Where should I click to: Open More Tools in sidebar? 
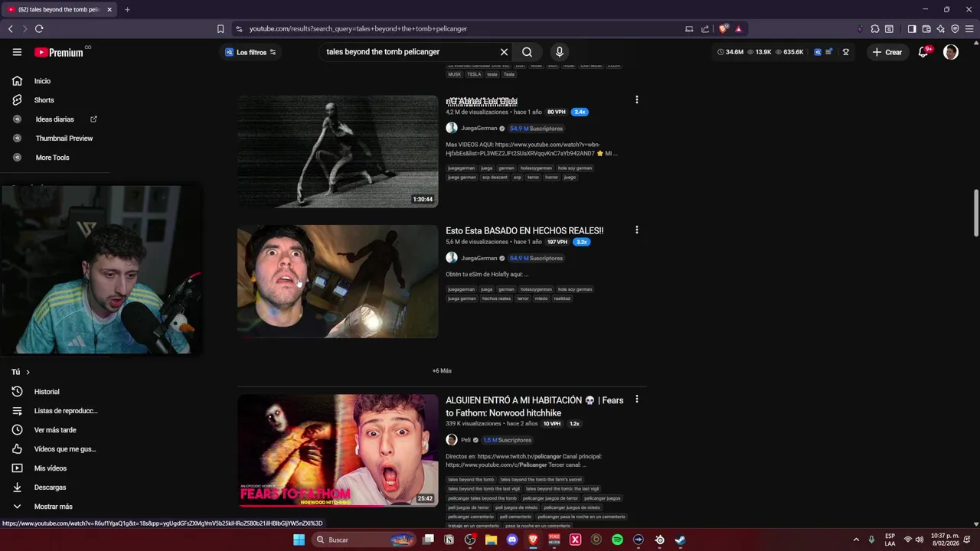(52, 158)
